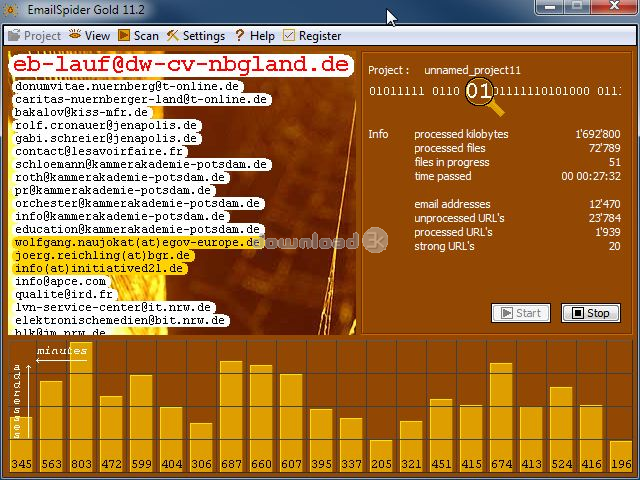640x480 pixels.
Task: Click the email addresses count 12'470
Action: click(605, 204)
